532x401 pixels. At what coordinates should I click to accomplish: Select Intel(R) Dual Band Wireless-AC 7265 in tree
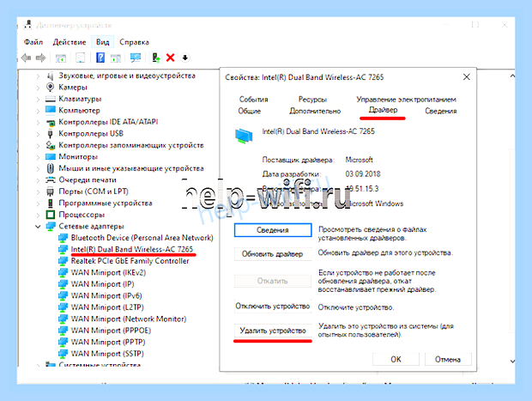coord(131,249)
